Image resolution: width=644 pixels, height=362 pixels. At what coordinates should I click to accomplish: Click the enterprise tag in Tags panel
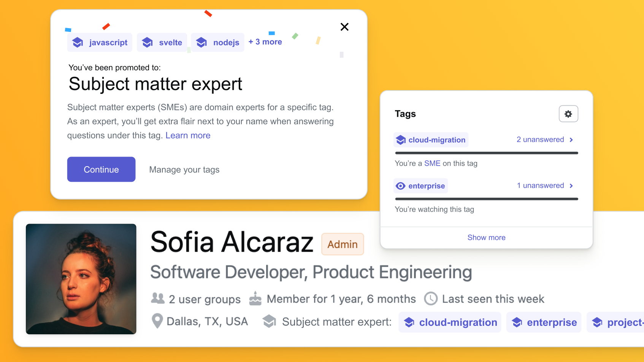coord(421,186)
